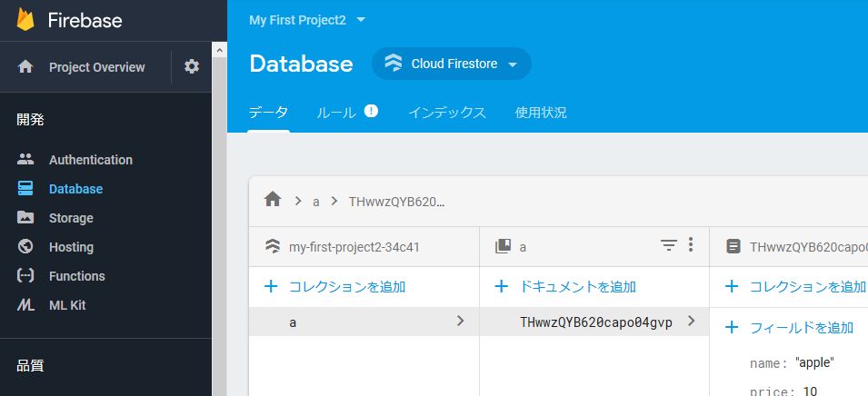
Task: Click the Firebase logo icon
Action: click(25, 20)
